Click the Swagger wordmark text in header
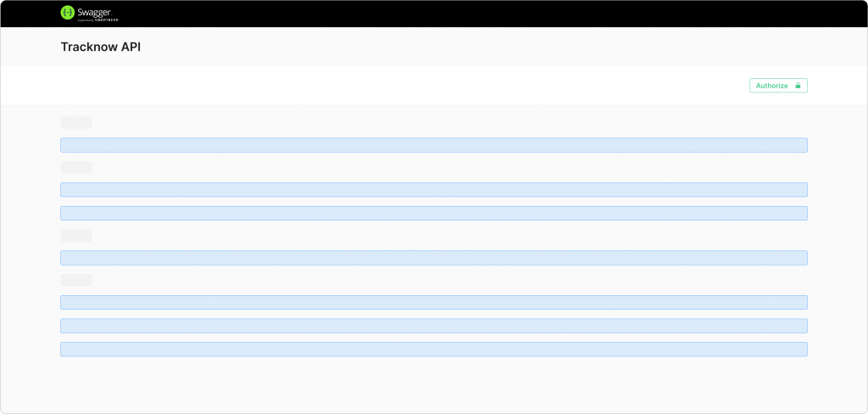Image resolution: width=868 pixels, height=414 pixels. (x=94, y=10)
